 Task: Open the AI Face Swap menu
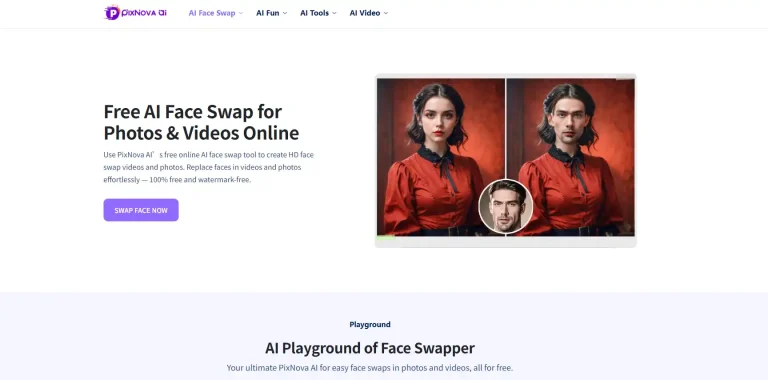[x=216, y=13]
